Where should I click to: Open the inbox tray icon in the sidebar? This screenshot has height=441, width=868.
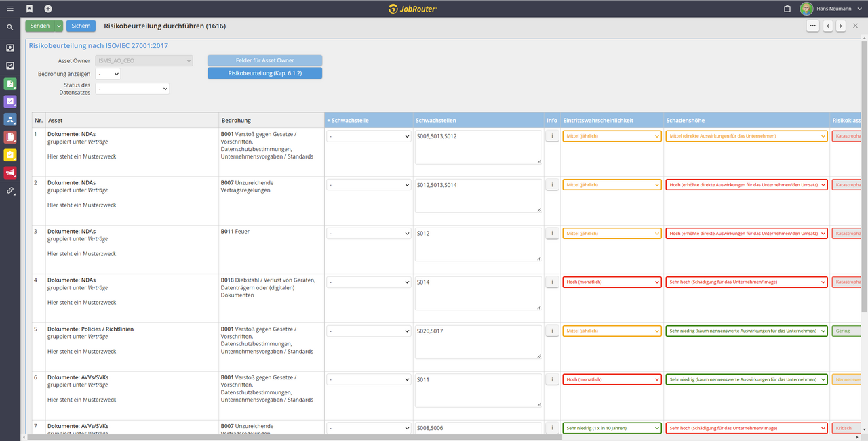10,48
